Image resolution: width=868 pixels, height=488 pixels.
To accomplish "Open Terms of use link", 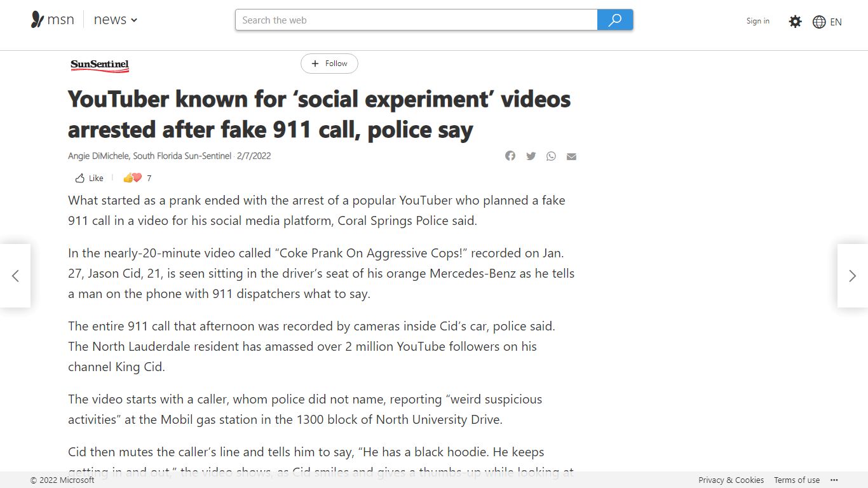I will tap(797, 480).
